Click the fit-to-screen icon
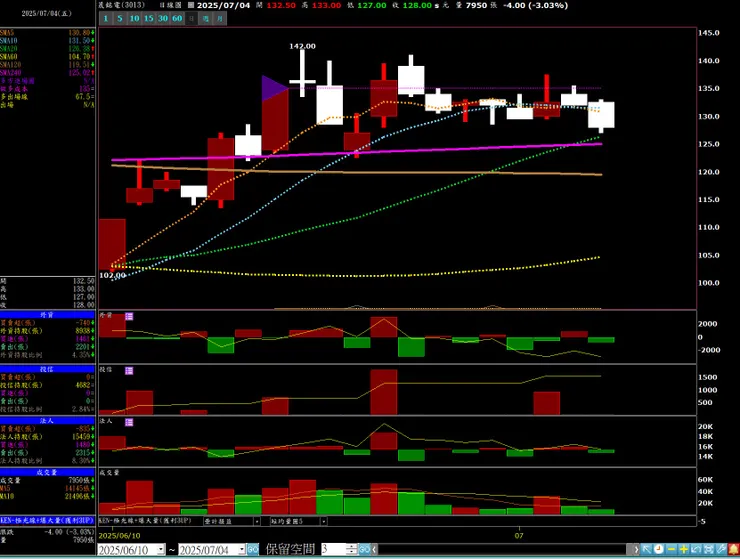740x559 pixels. pos(708,549)
